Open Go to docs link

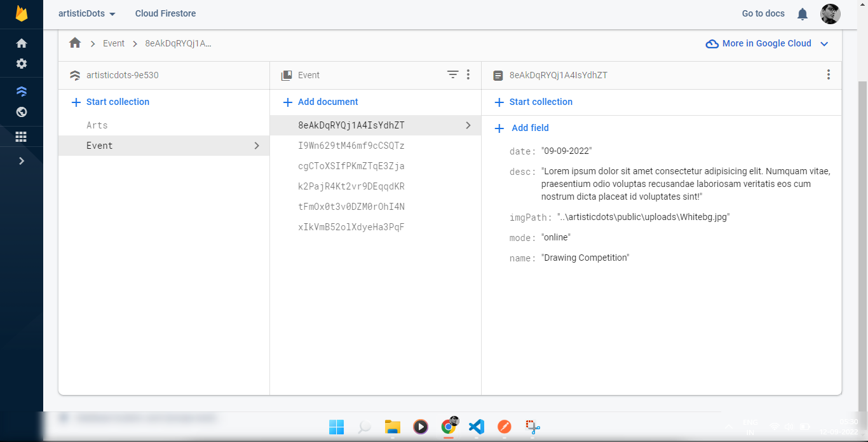tap(763, 13)
